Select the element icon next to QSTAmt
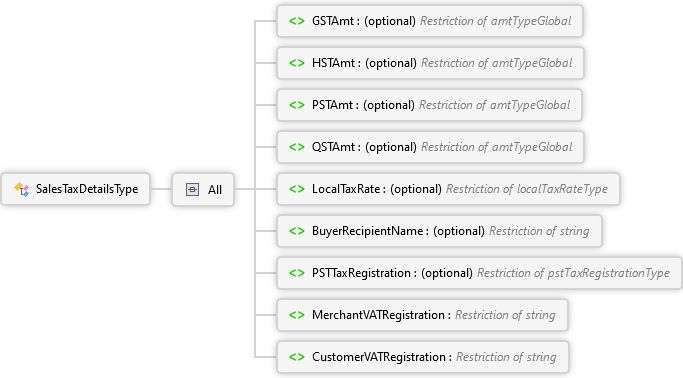683x378 pixels. (x=297, y=147)
